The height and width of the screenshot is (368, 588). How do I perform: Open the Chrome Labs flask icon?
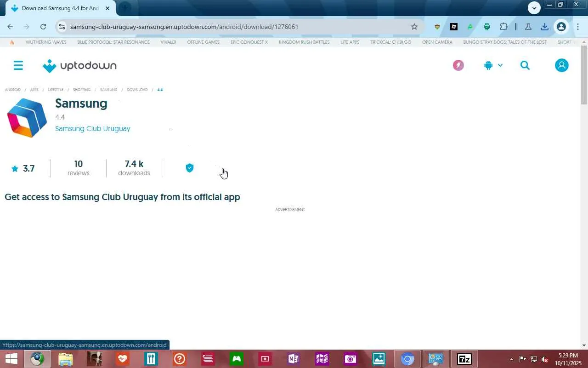pyautogui.click(x=528, y=27)
